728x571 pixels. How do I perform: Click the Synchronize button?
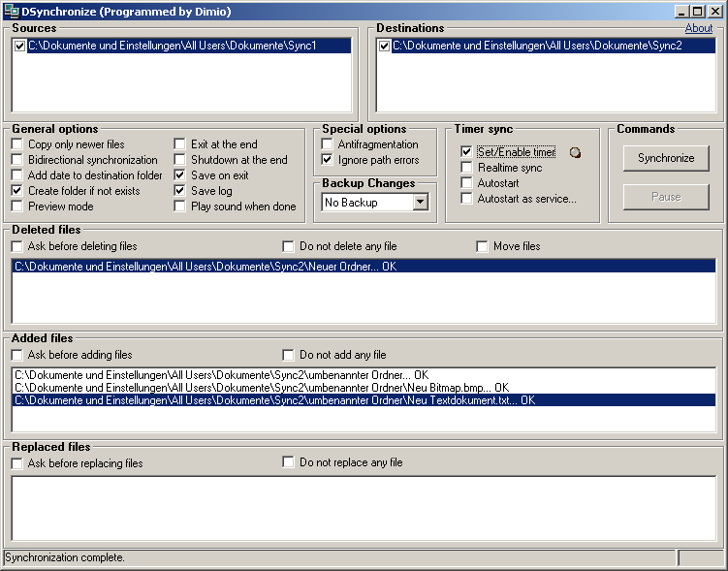pos(666,158)
